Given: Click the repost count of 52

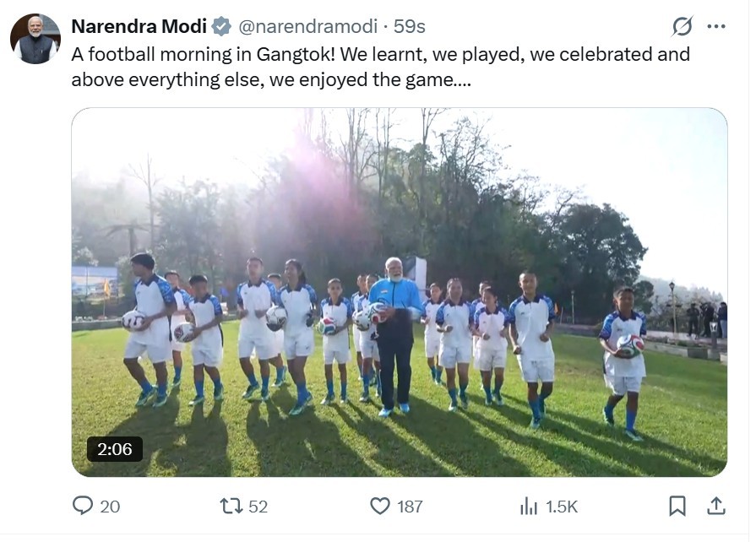Looking at the screenshot, I should [258, 507].
